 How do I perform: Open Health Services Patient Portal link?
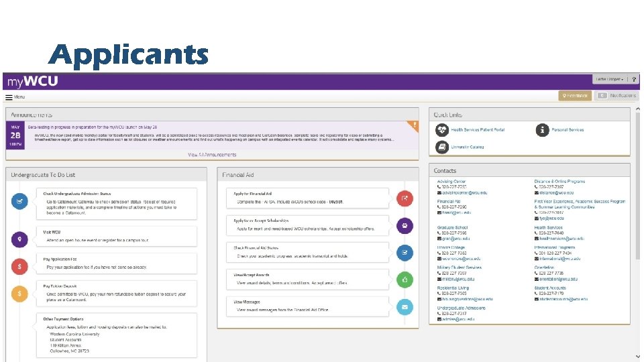coord(478,129)
